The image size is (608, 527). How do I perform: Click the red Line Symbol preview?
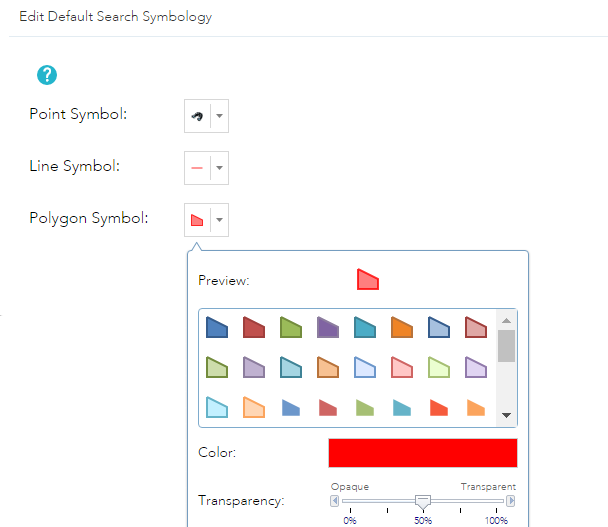(197, 168)
